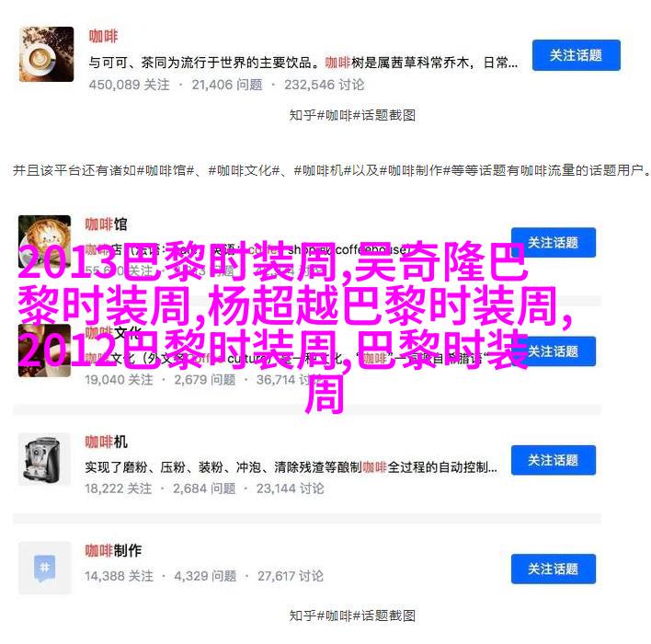Follow the 咖啡文化 topic with 关注话题 button
This screenshot has height=644, width=651.
click(554, 351)
